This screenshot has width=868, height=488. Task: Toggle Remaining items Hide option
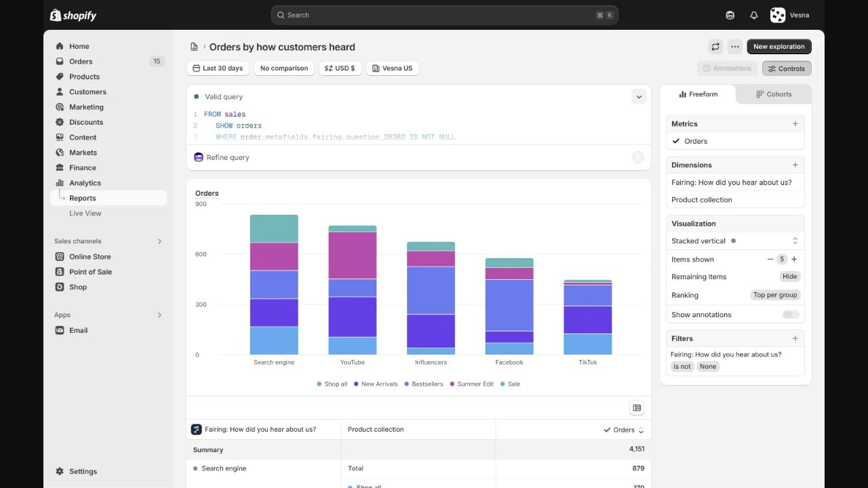pyautogui.click(x=789, y=277)
